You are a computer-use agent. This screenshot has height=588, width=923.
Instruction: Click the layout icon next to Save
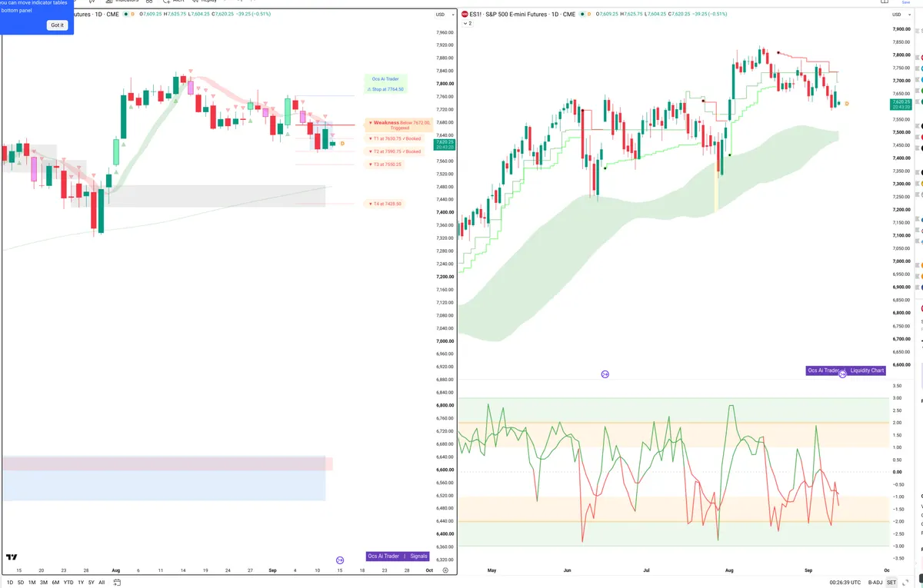[x=884, y=2]
